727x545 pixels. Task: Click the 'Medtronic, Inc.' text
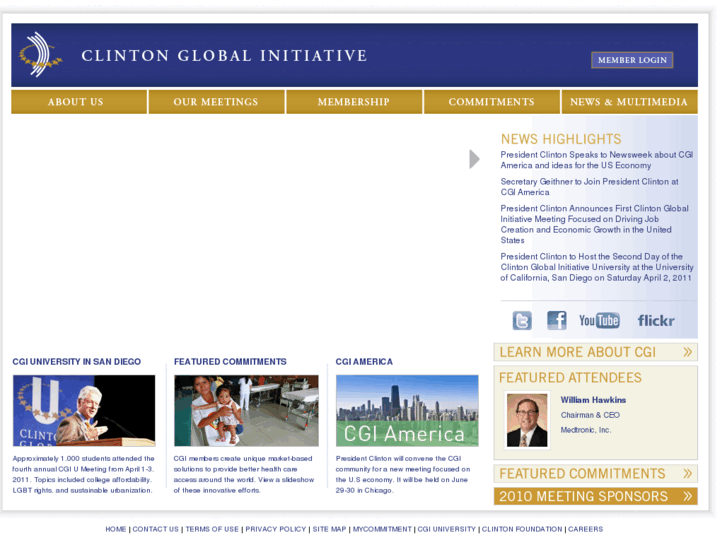586,430
